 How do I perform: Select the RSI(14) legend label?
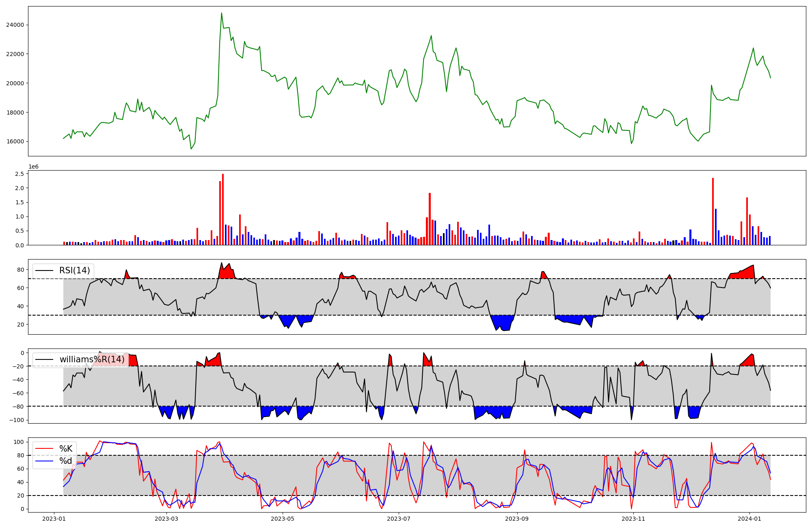pos(75,270)
